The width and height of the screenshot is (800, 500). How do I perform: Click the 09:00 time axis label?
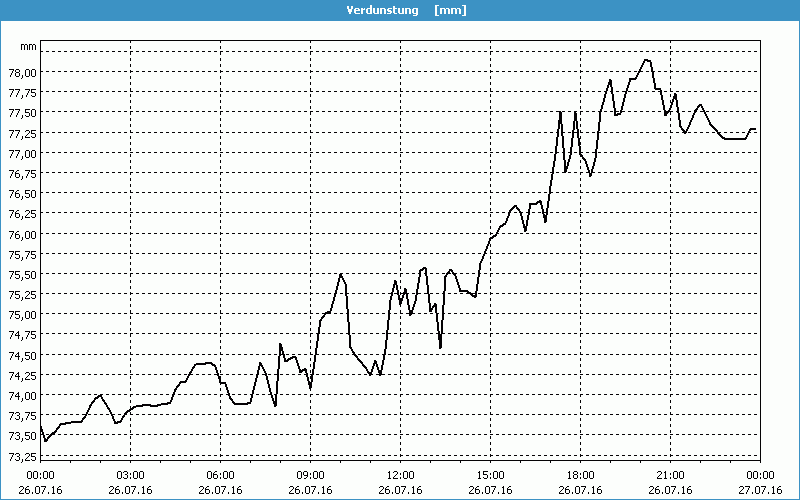(x=310, y=476)
